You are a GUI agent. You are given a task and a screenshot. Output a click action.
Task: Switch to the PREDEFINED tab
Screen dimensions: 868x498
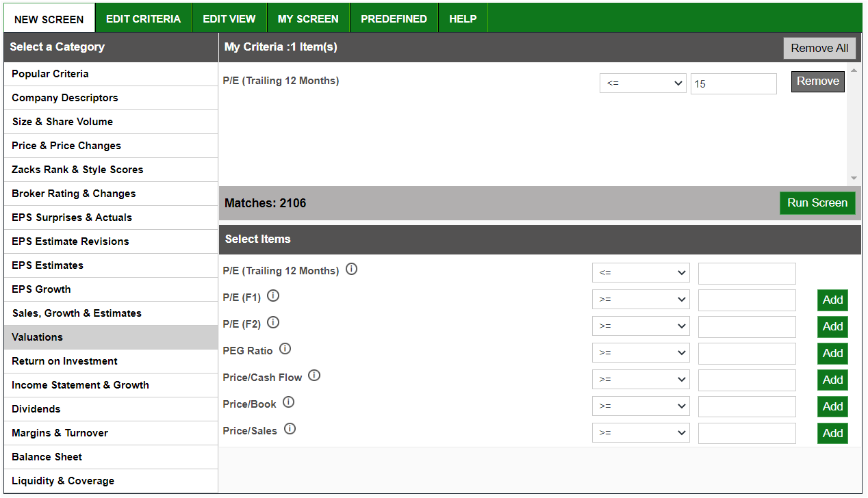pos(394,18)
